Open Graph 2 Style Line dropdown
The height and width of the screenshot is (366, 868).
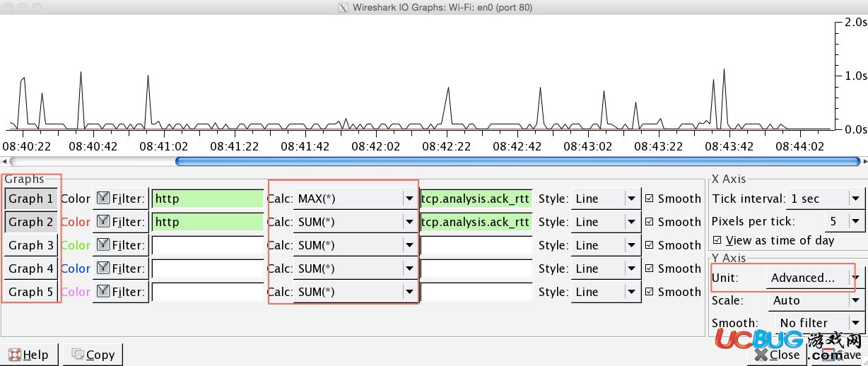[x=606, y=222]
